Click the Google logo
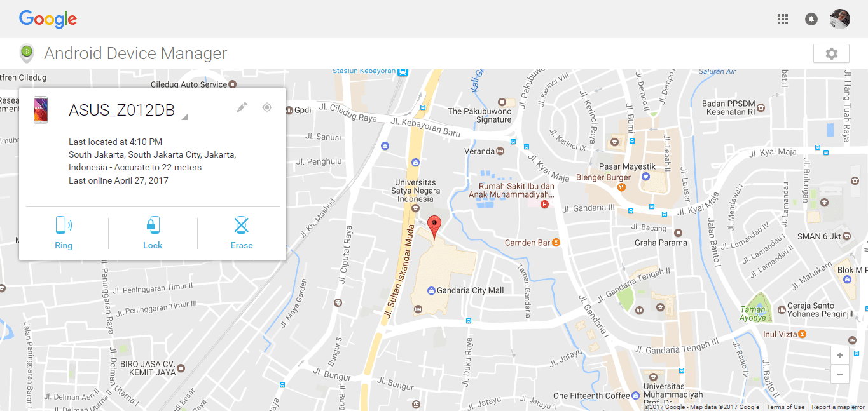 pyautogui.click(x=48, y=19)
